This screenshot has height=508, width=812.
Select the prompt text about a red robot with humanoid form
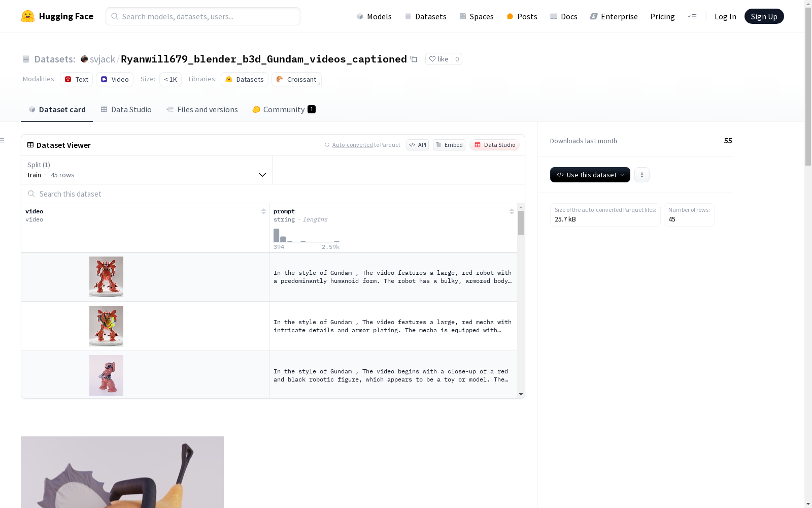point(393,277)
